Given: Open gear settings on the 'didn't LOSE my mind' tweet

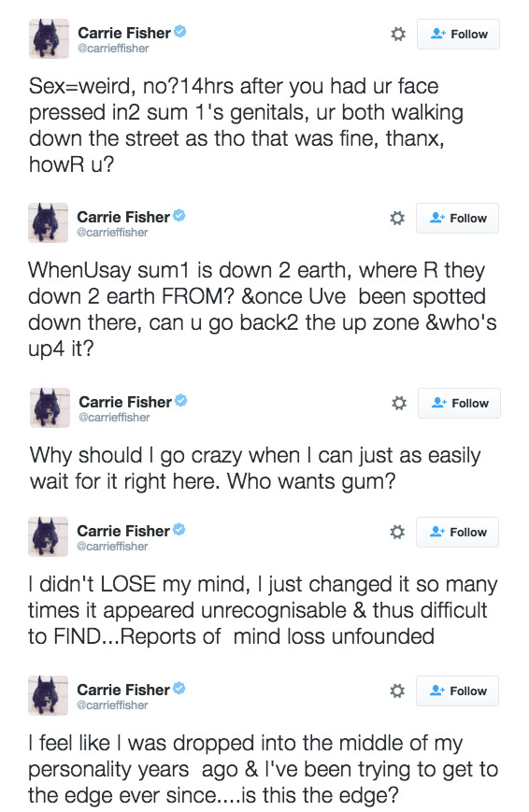Looking at the screenshot, I should click(397, 532).
